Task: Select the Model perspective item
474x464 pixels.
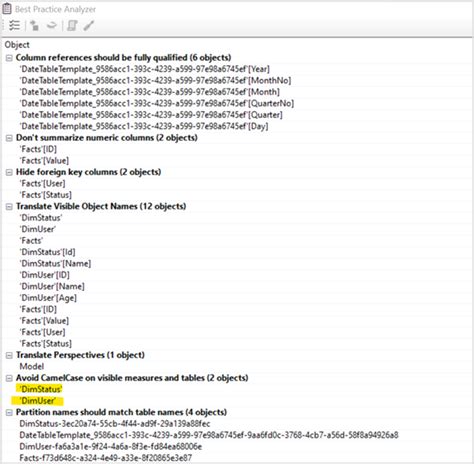Action: [32, 366]
